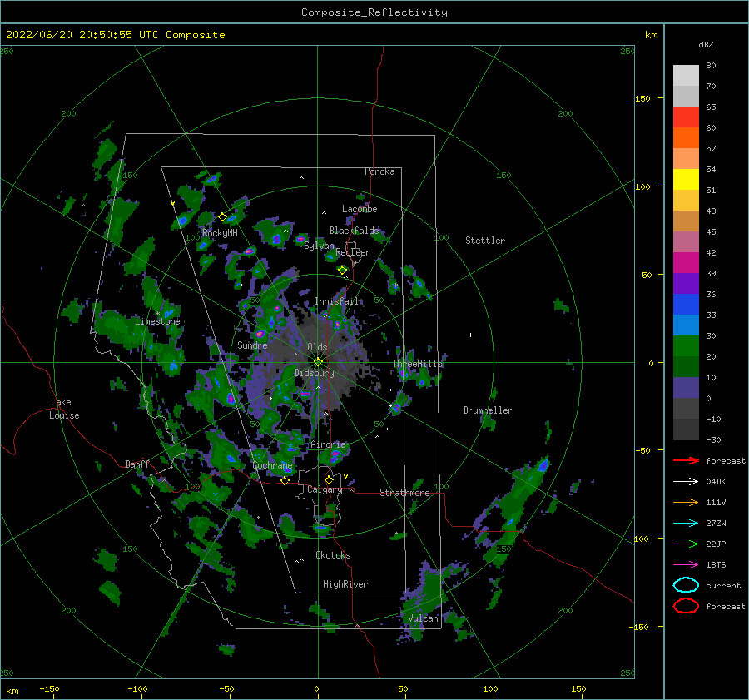749x700 pixels.
Task: Click the Cochrane town label
Action: pos(272,465)
